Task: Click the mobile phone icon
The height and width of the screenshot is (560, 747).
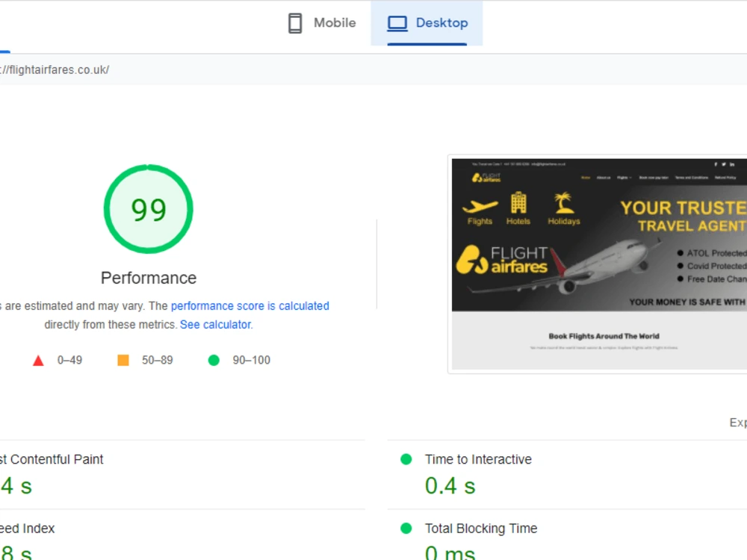Action: [x=295, y=23]
